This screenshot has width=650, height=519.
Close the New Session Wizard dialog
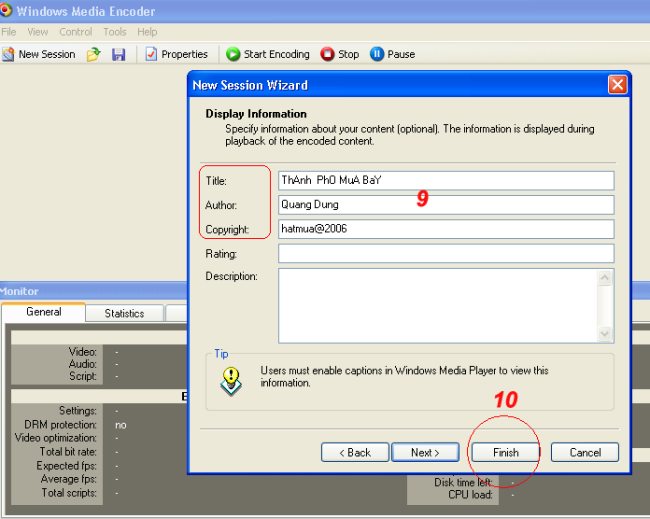point(617,85)
